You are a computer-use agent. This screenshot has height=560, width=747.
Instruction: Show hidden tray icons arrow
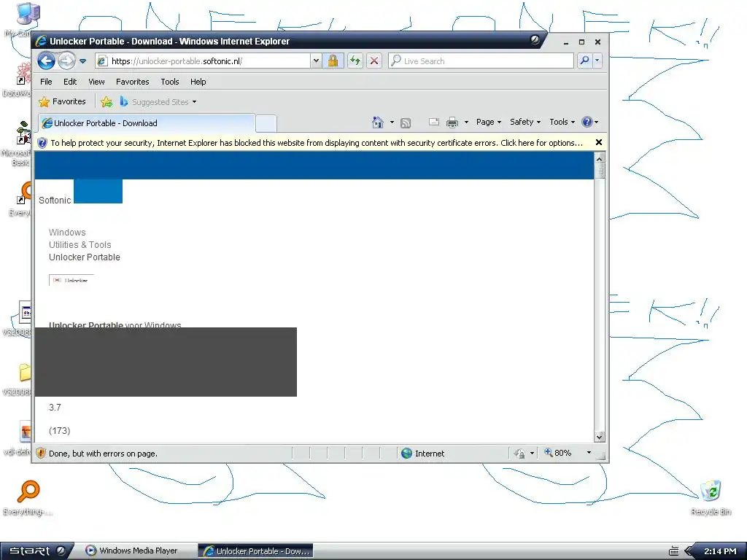(689, 551)
